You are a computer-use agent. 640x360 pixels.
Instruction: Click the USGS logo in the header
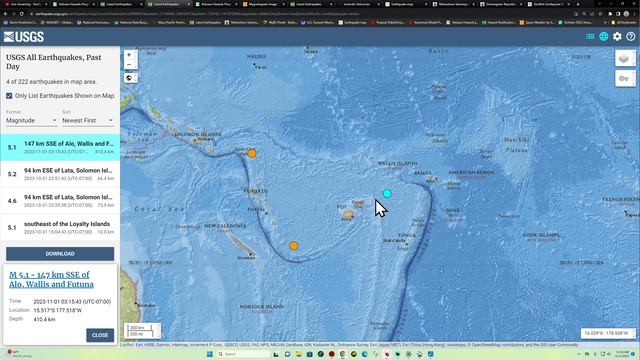(24, 37)
